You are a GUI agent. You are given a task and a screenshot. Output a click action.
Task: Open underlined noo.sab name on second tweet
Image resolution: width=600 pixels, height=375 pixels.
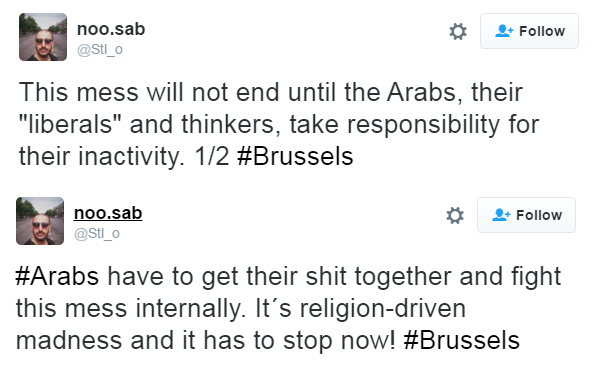pyautogui.click(x=108, y=213)
